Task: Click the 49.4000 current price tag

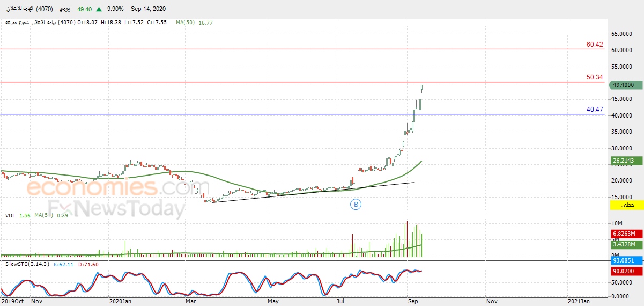Action: (x=626, y=85)
